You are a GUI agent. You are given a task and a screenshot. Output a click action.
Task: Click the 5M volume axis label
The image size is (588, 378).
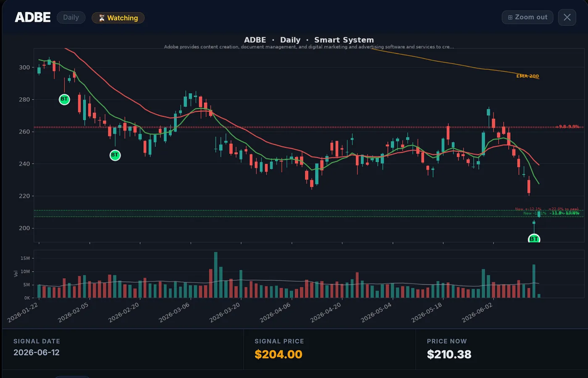(26, 285)
